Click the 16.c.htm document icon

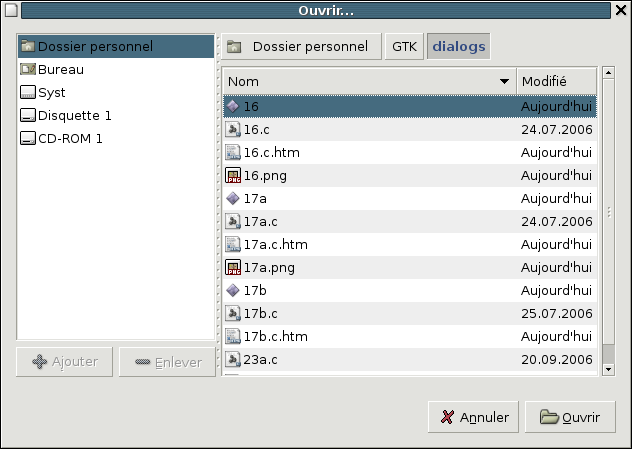233,152
